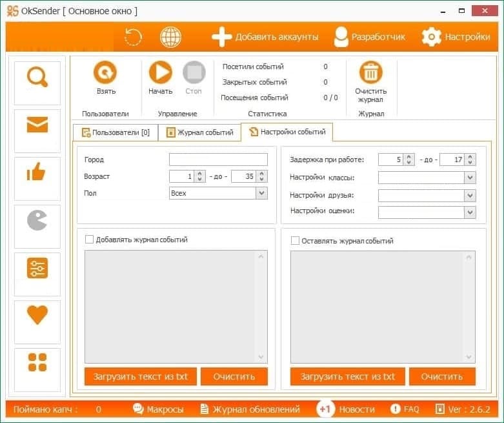Click the OkSender logo in title bar
This screenshot has width=504, height=423.
(12, 11)
